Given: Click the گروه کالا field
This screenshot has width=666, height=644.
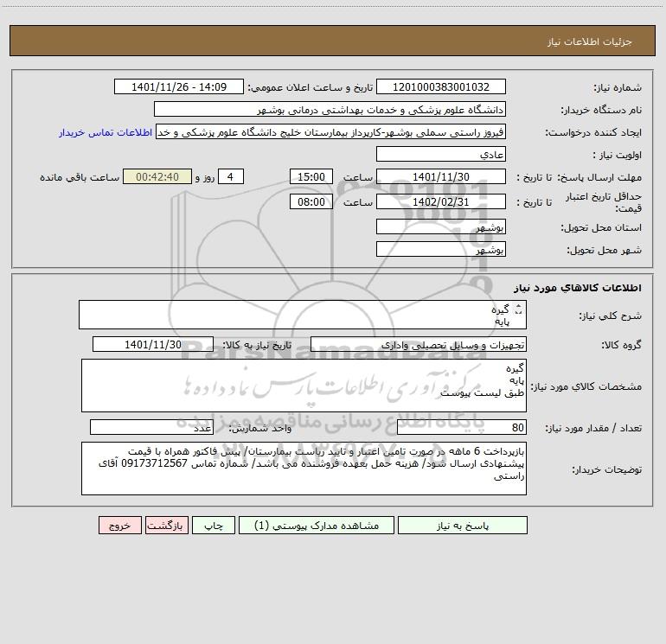Looking at the screenshot, I should pyautogui.click(x=419, y=344).
